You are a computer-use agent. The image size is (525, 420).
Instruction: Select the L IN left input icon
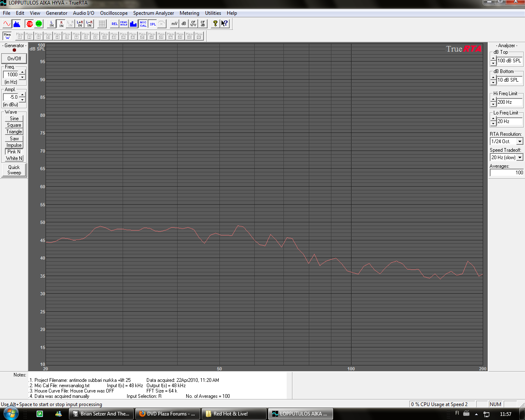tap(52, 24)
